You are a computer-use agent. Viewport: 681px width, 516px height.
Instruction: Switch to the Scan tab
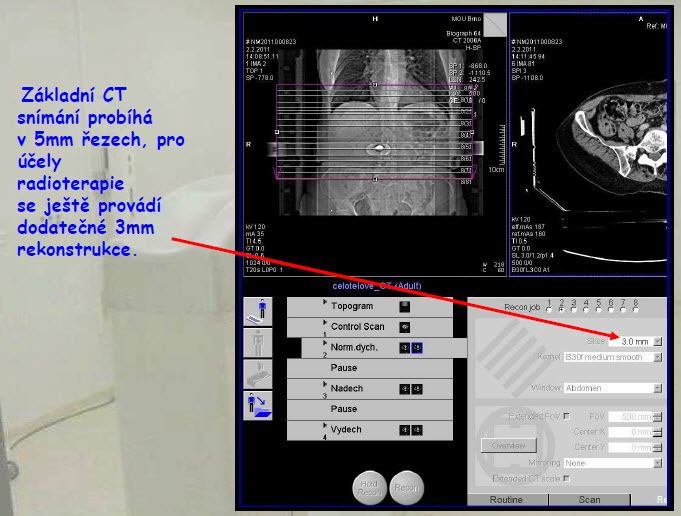pos(590,498)
